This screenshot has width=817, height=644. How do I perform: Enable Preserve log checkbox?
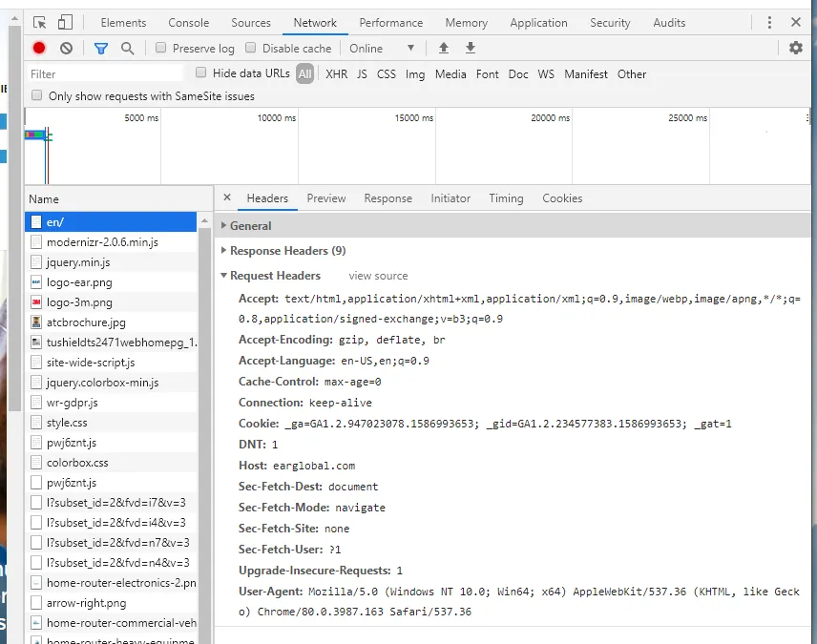[x=161, y=48]
